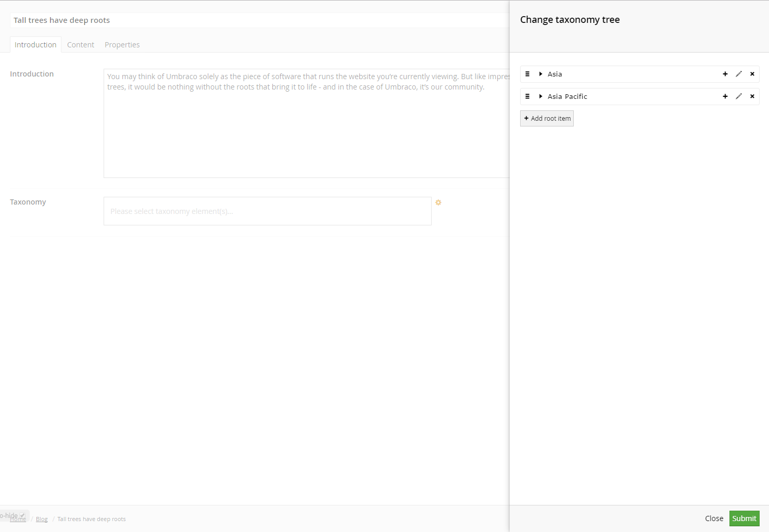Viewport: 769px width, 532px height.
Task: Click the page title input field
Action: coord(259,20)
